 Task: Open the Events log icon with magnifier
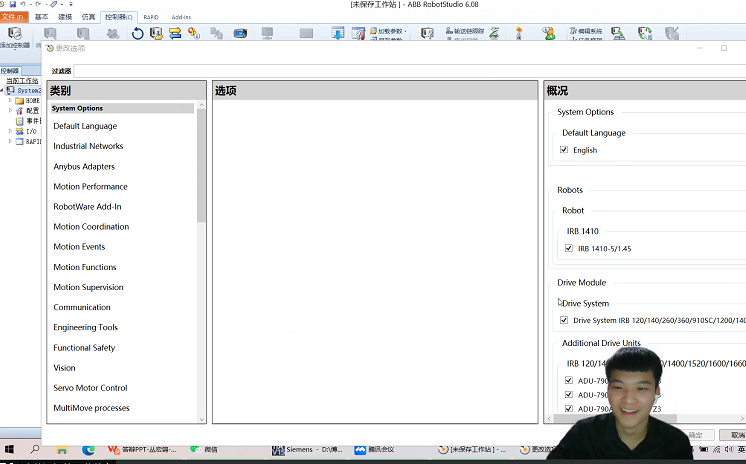194,33
